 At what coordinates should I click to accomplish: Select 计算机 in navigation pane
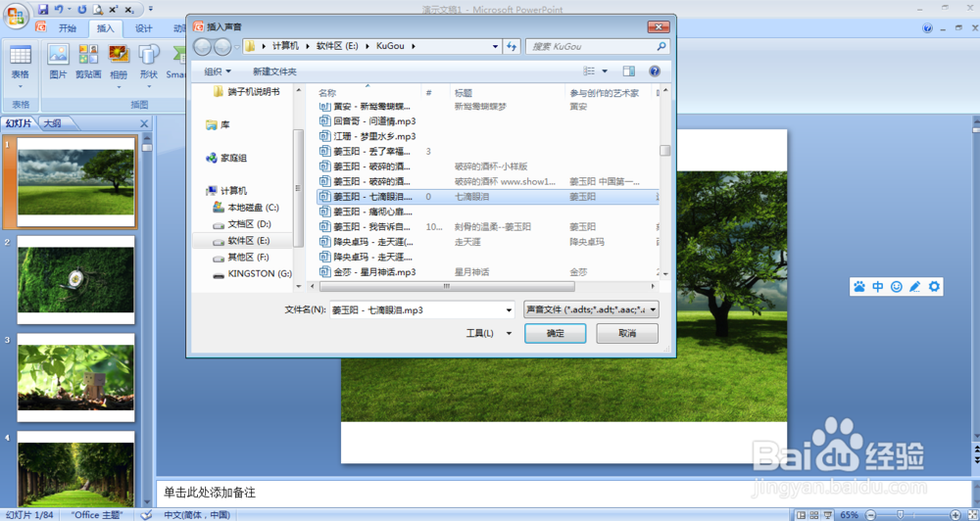point(226,191)
